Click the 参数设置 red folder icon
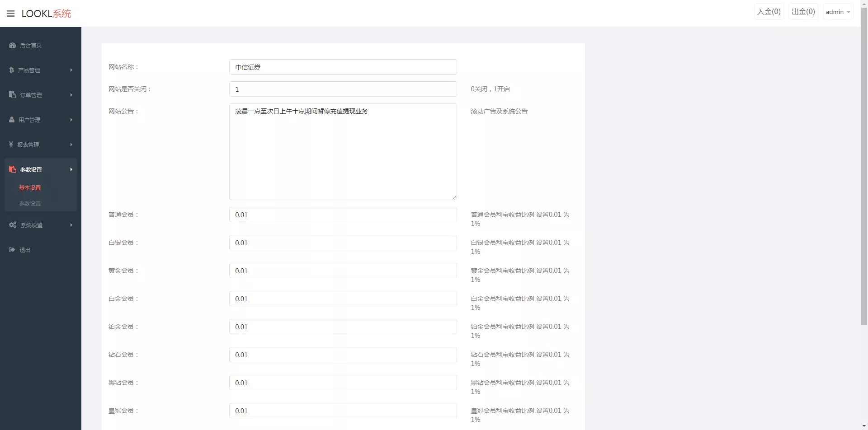 (12, 169)
